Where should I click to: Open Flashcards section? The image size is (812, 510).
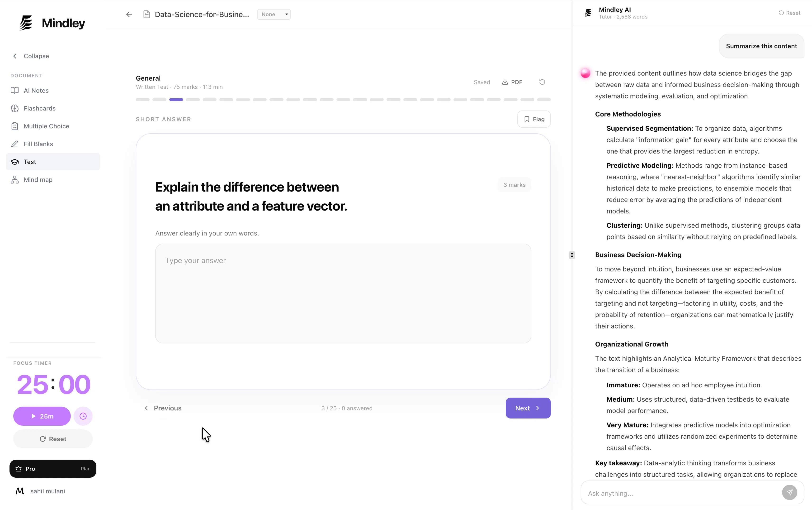pos(53,108)
